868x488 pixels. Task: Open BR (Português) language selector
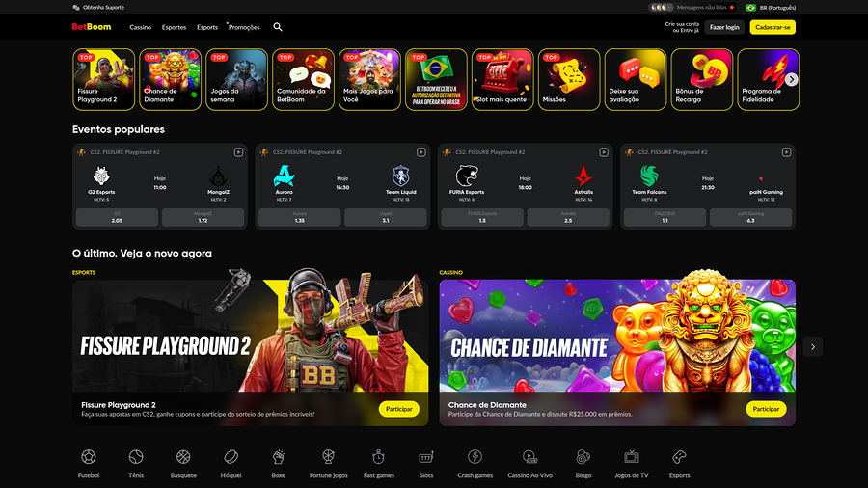click(x=771, y=7)
